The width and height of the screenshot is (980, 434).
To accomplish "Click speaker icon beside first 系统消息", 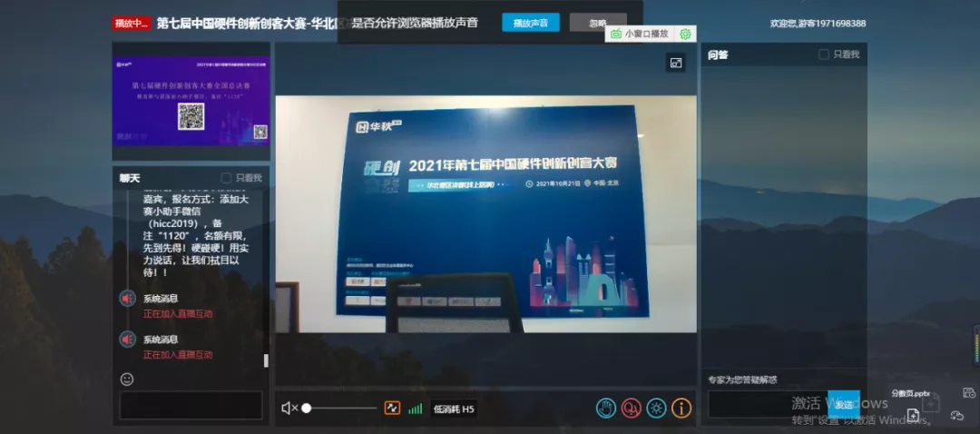I will pos(128,299).
